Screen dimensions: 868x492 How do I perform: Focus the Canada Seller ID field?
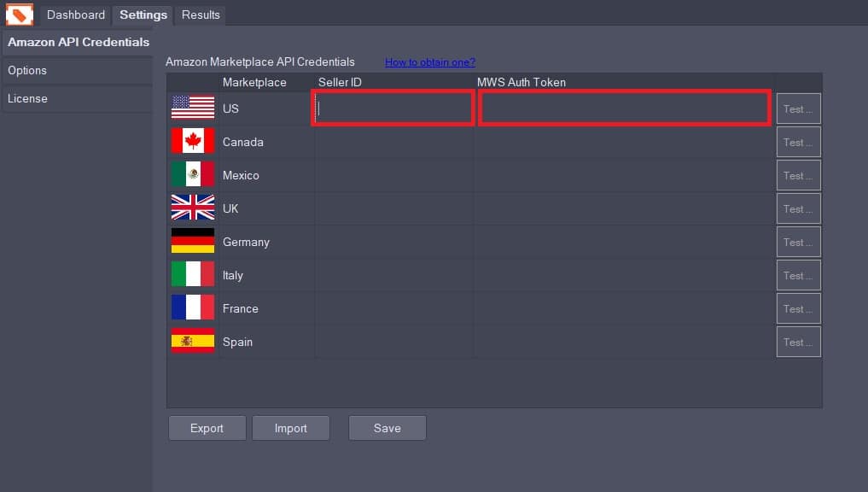[394, 142]
